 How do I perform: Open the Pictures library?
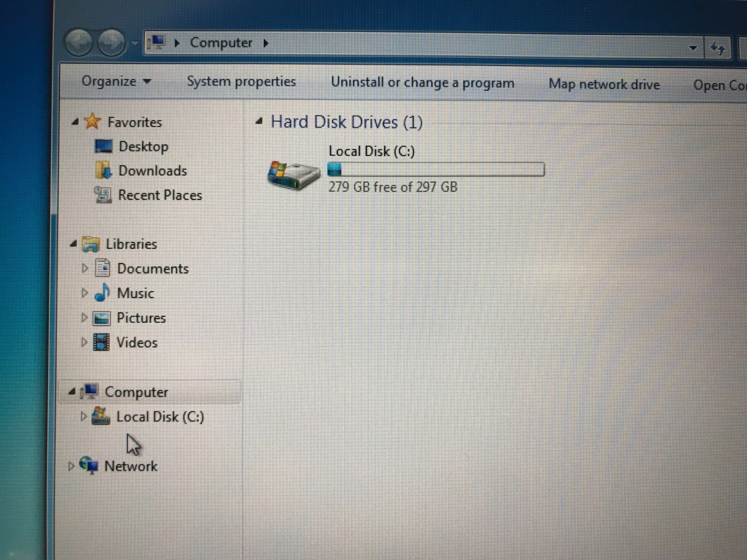click(141, 318)
